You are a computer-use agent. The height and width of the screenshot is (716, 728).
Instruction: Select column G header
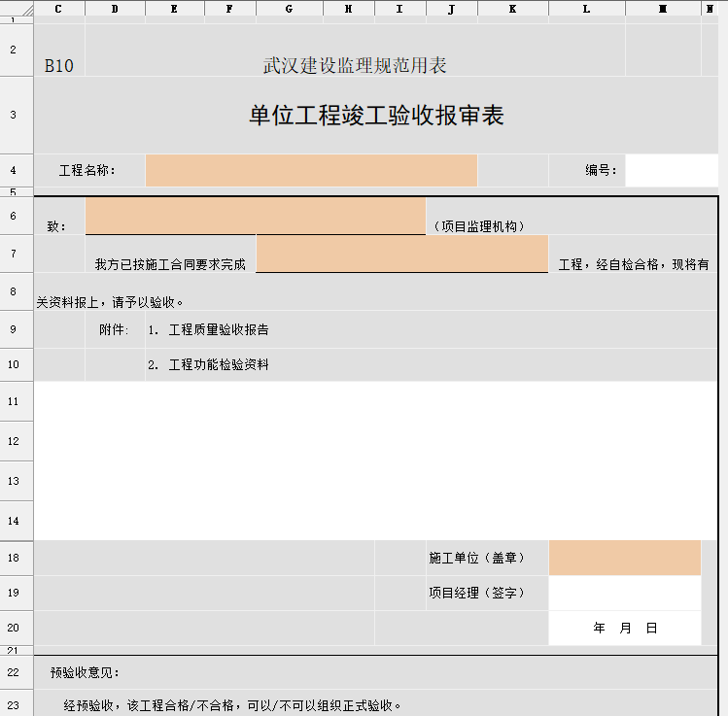click(x=290, y=9)
